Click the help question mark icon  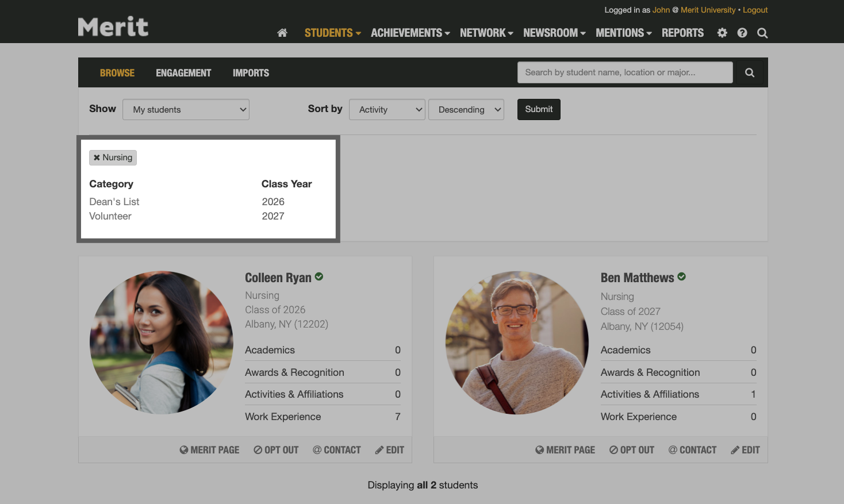pyautogui.click(x=742, y=33)
